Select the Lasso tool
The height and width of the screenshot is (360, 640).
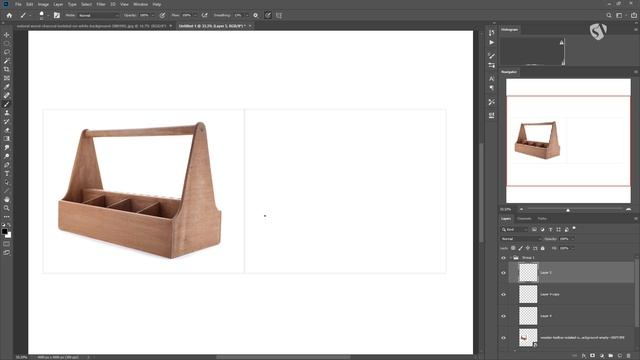click(x=7, y=52)
